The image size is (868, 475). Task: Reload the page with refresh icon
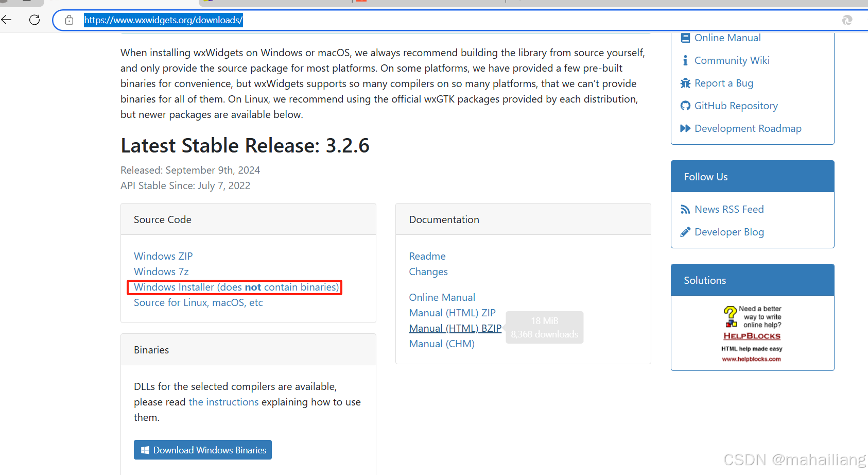pyautogui.click(x=34, y=20)
